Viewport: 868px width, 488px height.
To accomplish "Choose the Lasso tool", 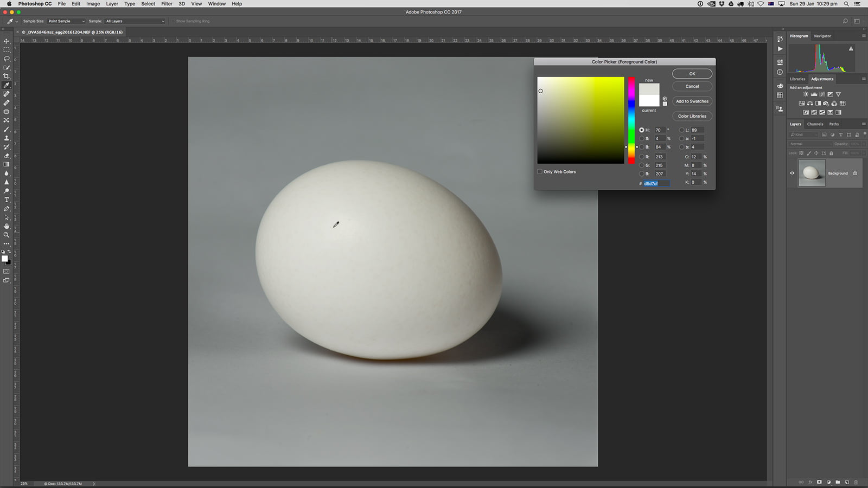I will [x=7, y=59].
